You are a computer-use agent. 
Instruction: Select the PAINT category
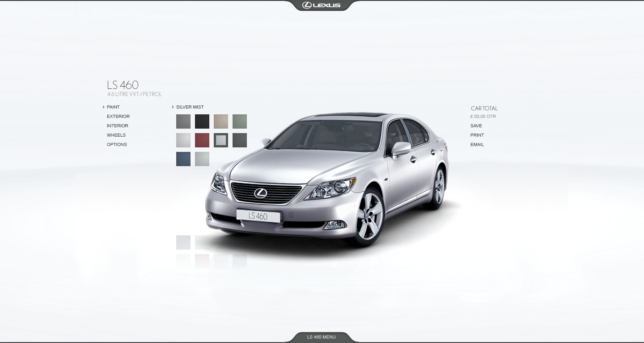[x=113, y=107]
